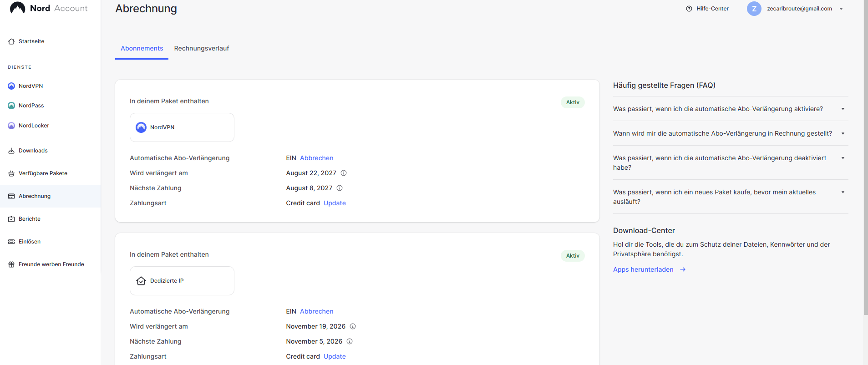Click the Freunde werben Freunde gift icon
This screenshot has height=365, width=868.
[x=11, y=264]
